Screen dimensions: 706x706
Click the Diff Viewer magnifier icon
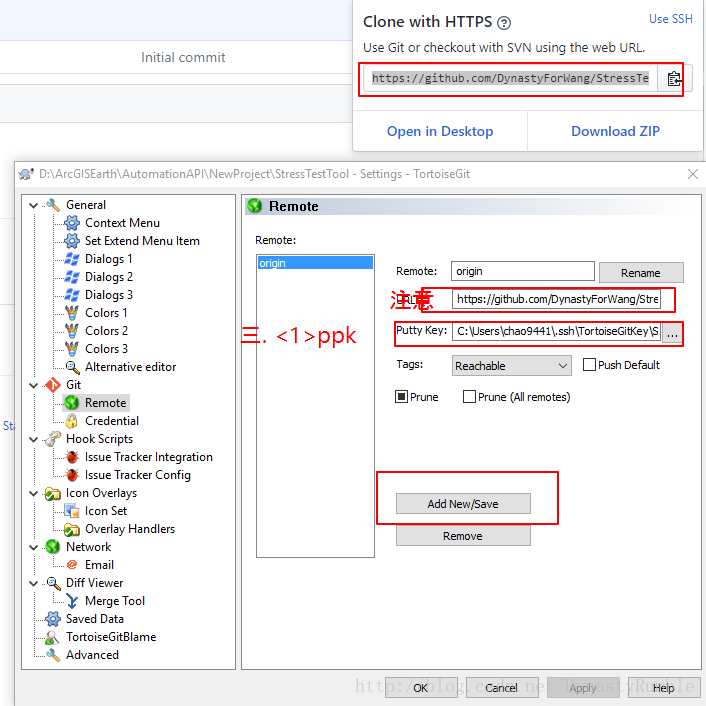point(53,583)
